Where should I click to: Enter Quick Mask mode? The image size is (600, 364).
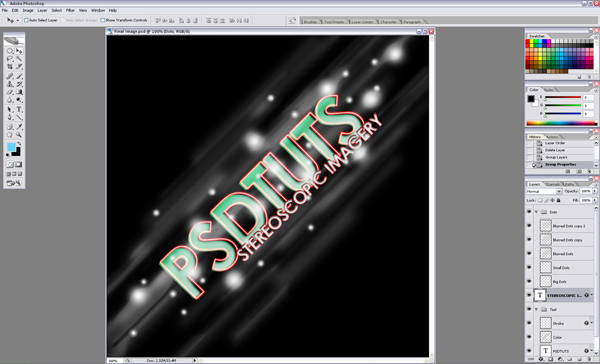coord(18,165)
